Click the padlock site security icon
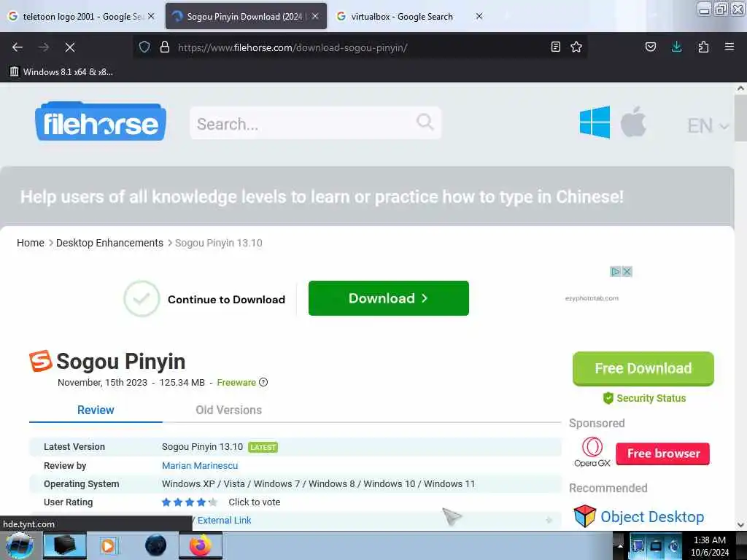This screenshot has height=560, width=747. (165, 47)
